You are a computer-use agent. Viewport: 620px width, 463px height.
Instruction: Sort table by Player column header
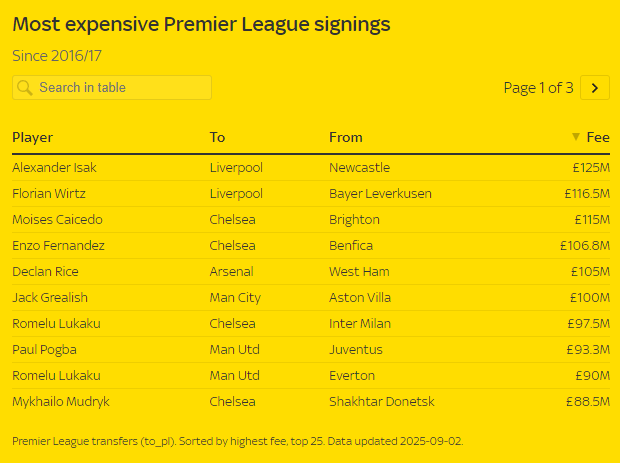pos(32,137)
